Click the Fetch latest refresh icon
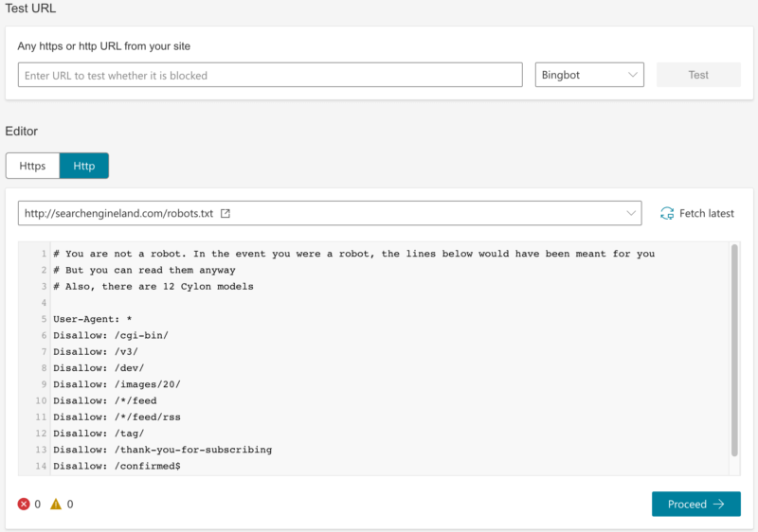 (x=667, y=214)
